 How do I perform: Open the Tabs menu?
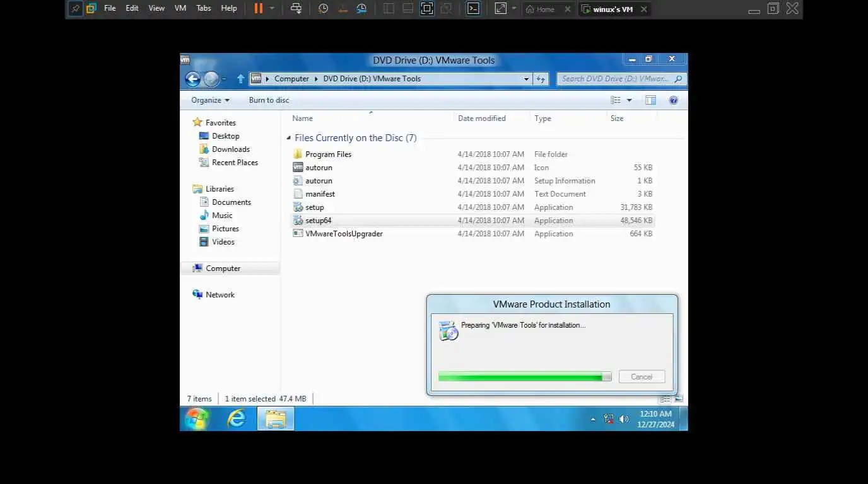click(x=204, y=9)
